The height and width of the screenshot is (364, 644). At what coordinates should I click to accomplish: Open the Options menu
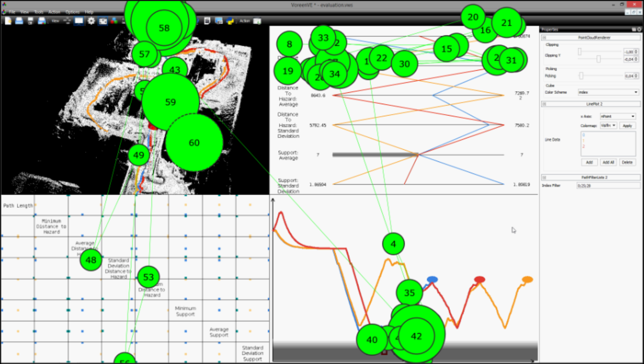73,12
